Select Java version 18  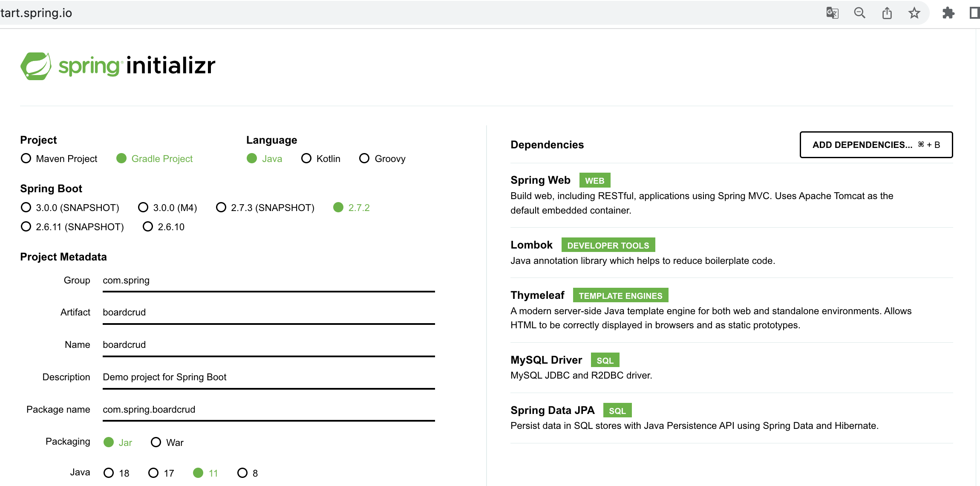(x=116, y=473)
